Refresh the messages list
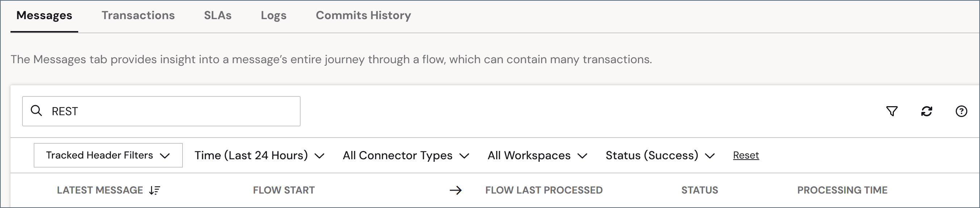Image resolution: width=980 pixels, height=208 pixels. 926,111
